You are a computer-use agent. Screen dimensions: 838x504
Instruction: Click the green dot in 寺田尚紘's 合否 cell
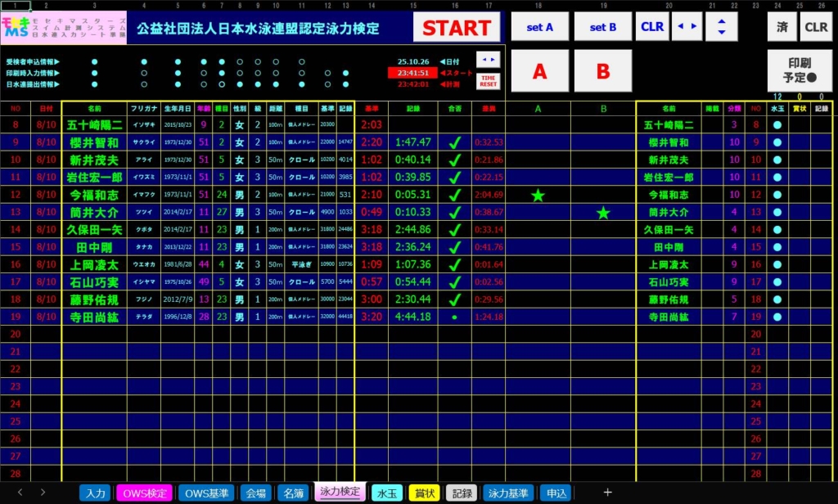(x=454, y=317)
